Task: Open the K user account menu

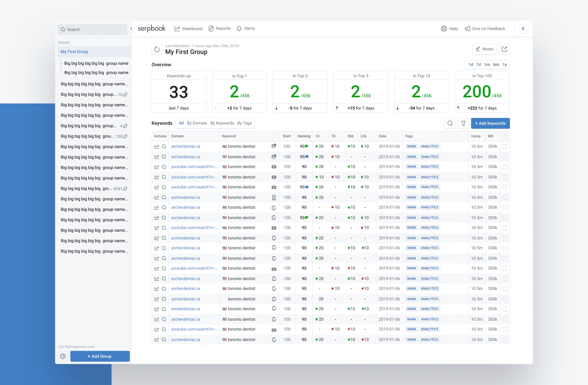Action: click(x=523, y=29)
